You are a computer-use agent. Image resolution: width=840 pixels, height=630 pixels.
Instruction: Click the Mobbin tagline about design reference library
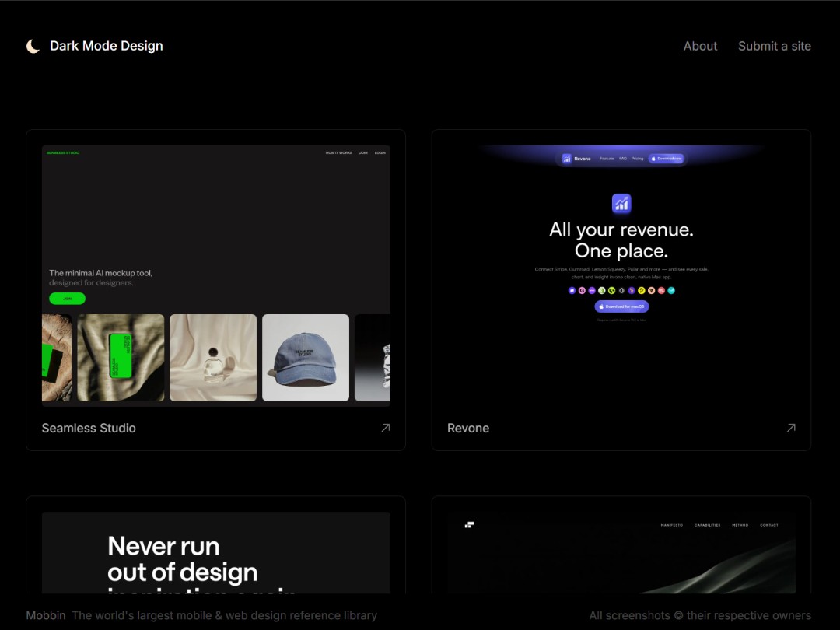point(225,615)
